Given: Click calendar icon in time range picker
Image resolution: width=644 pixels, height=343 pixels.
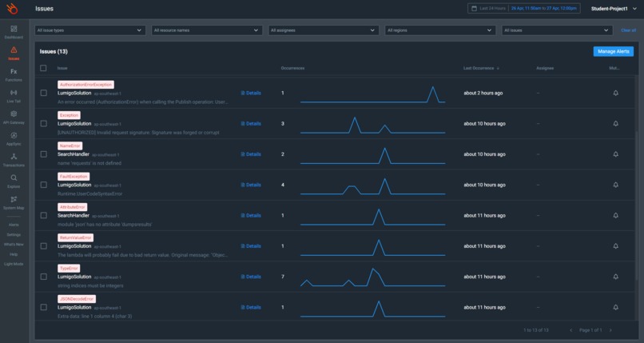Looking at the screenshot, I should 474,8.
